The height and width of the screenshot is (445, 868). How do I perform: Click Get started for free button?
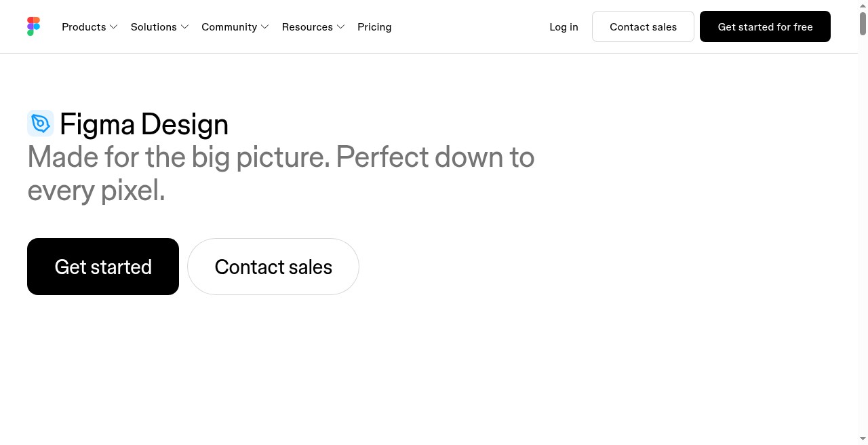click(x=765, y=26)
